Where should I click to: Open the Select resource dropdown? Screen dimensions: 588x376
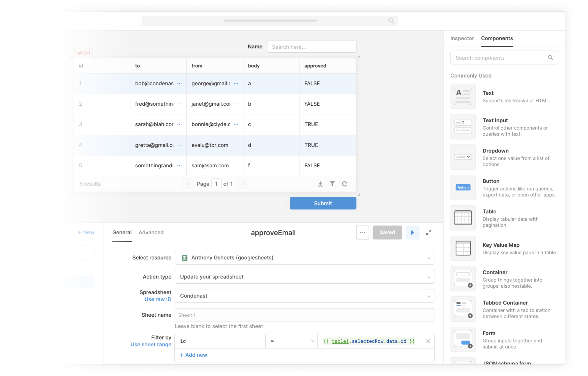pyautogui.click(x=304, y=258)
